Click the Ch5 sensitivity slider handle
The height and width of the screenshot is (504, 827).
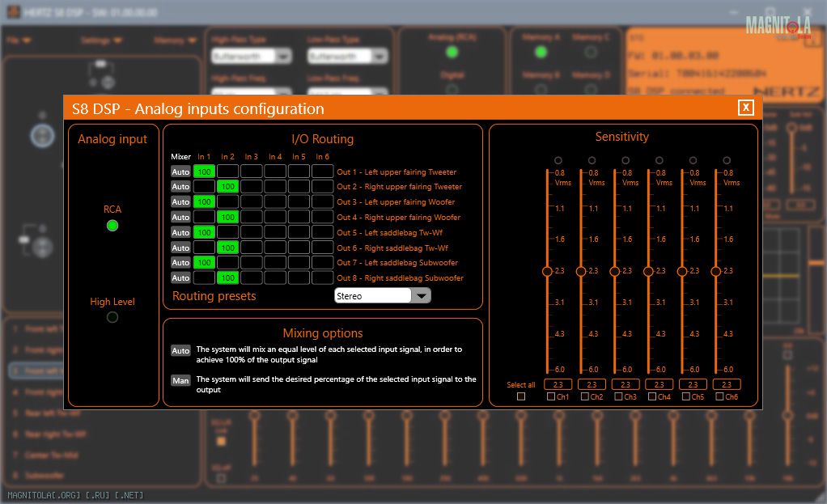pyautogui.click(x=682, y=271)
